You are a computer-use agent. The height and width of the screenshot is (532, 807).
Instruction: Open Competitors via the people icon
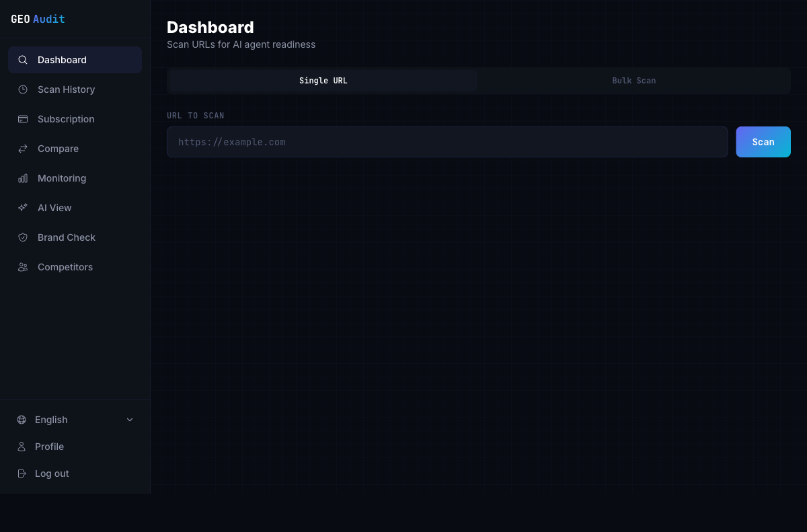(x=22, y=267)
